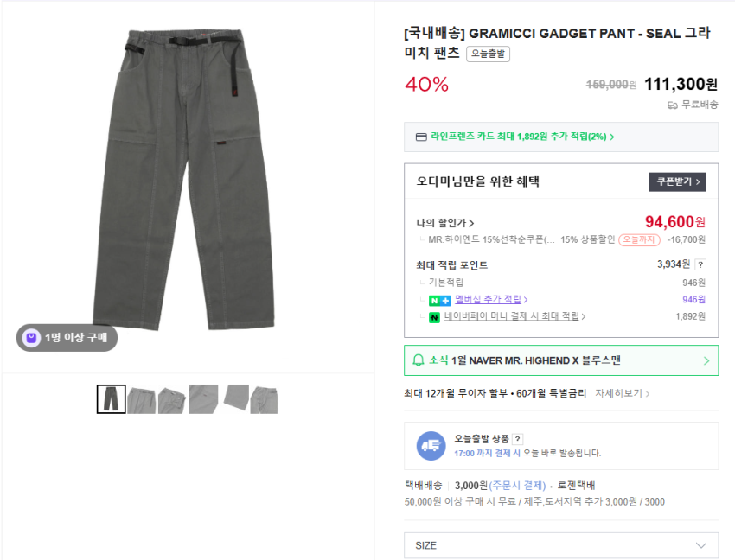This screenshot has height=560, width=735.
Task: Click the 쿠폰받기 button
Action: pyautogui.click(x=678, y=181)
